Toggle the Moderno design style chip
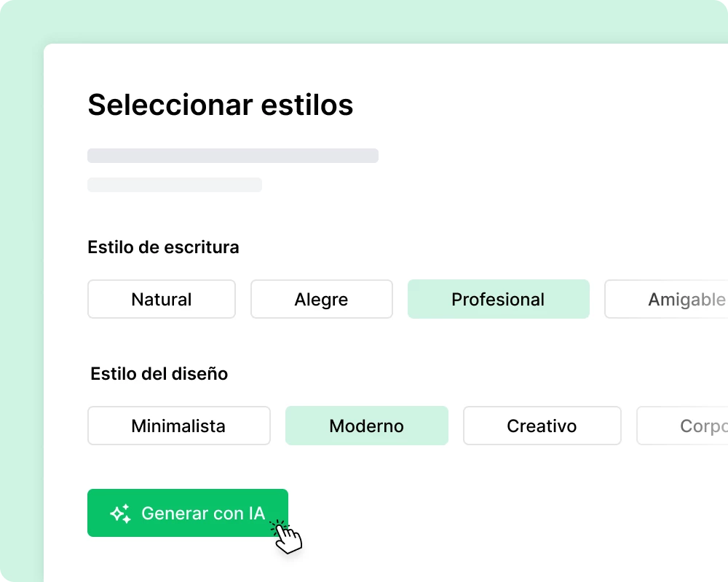Image resolution: width=728 pixels, height=582 pixels. [x=366, y=426]
